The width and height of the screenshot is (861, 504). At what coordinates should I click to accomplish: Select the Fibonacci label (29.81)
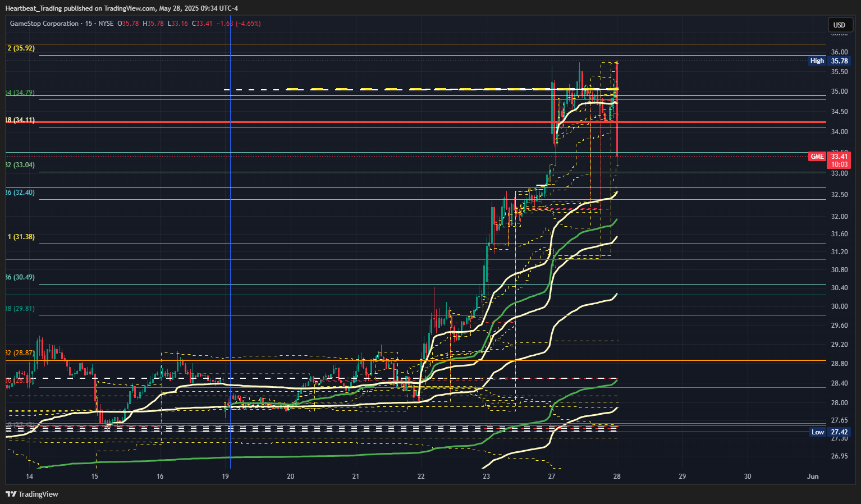click(x=21, y=309)
